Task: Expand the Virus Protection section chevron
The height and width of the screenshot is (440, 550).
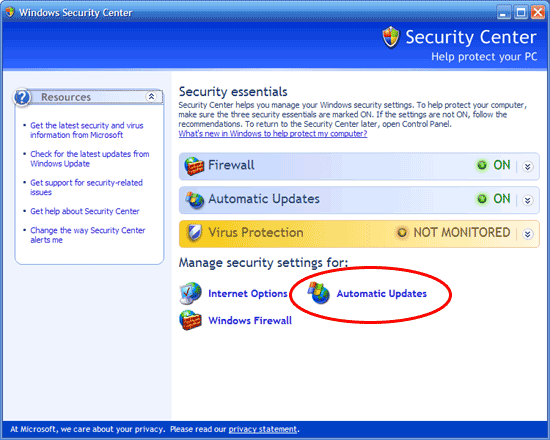Action: click(x=528, y=234)
